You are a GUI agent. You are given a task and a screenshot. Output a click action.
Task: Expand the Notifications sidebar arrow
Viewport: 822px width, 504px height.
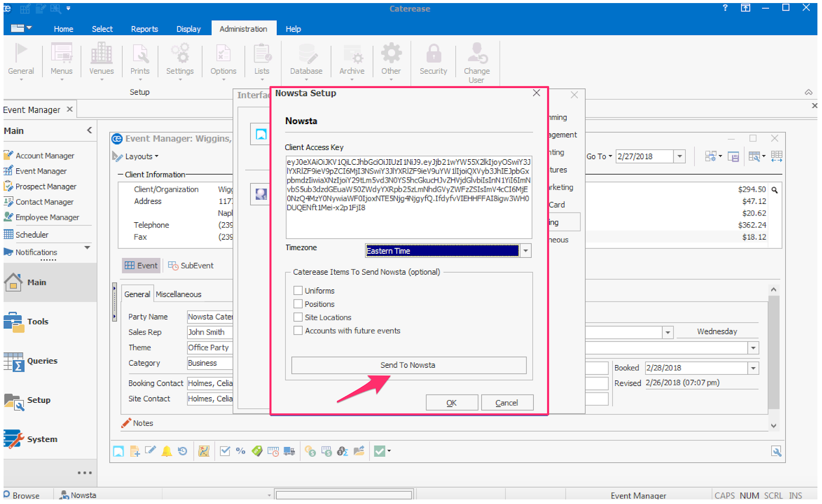coord(87,248)
